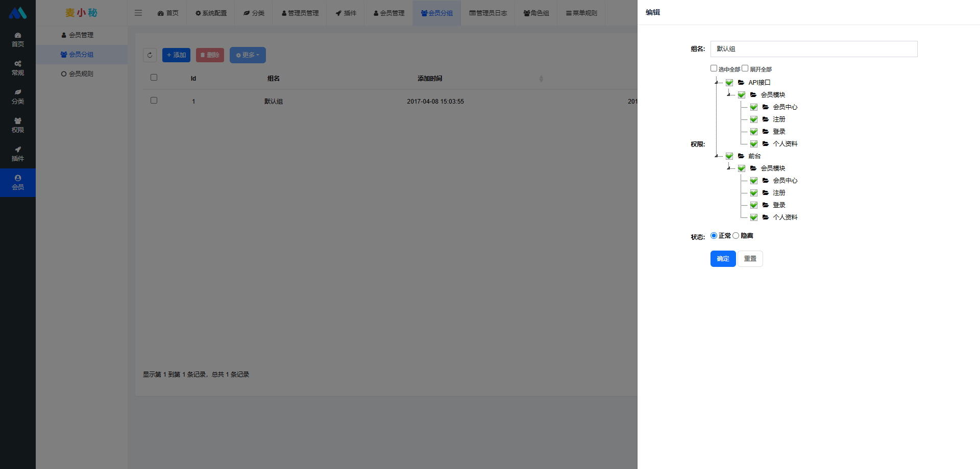
Task: Open 会员分组 in the left submenu
Action: click(x=82, y=55)
